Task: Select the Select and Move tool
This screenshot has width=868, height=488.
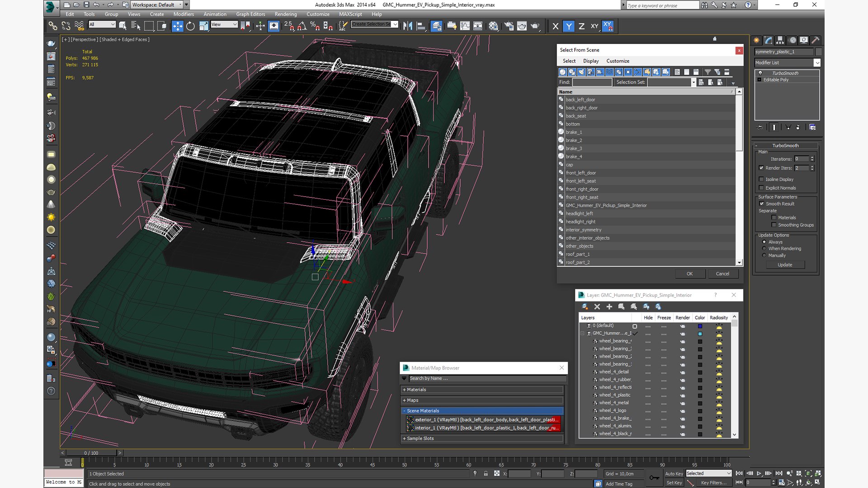Action: click(x=177, y=26)
